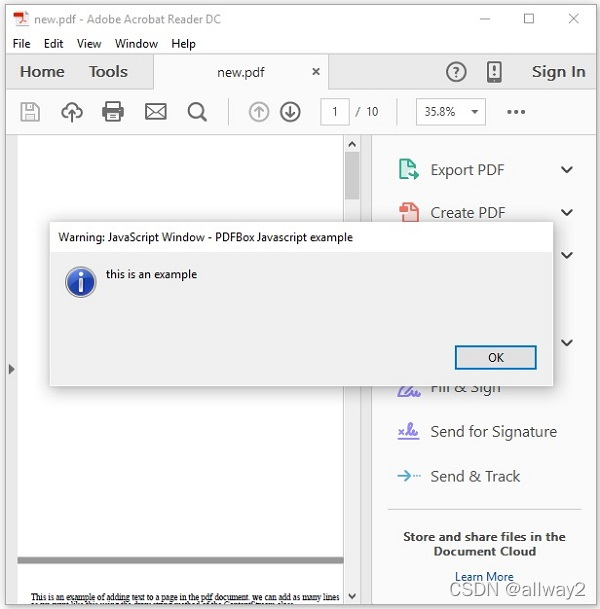Open the more tools ellipsis icon
Screen dimensions: 600x609
tap(516, 112)
